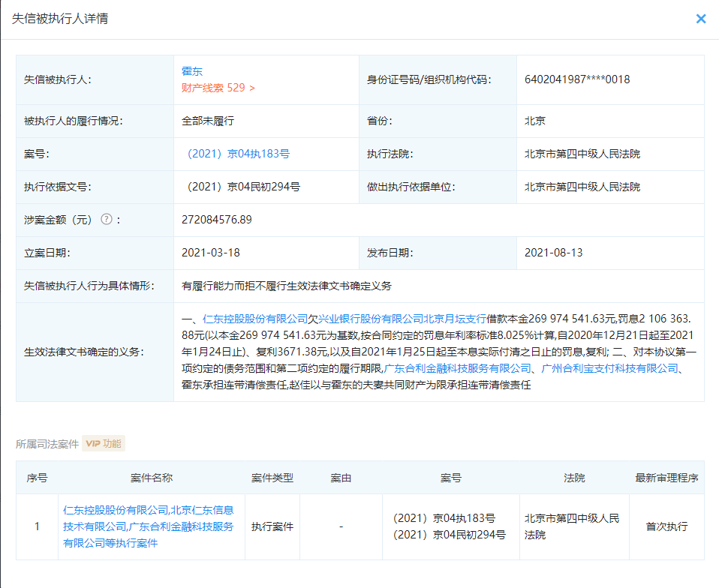719x588 pixels.
Task: Close the 失信被执行人详情 dialog
Action: [701, 19]
